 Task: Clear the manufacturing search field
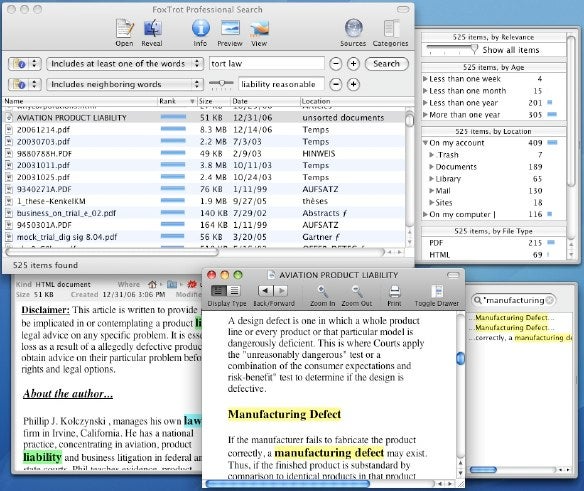(x=549, y=300)
